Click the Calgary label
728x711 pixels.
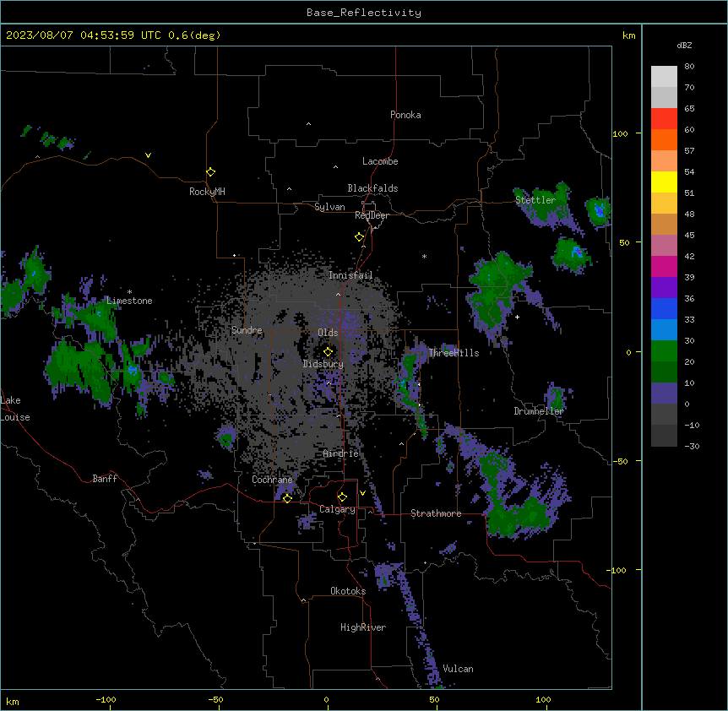[x=337, y=509]
